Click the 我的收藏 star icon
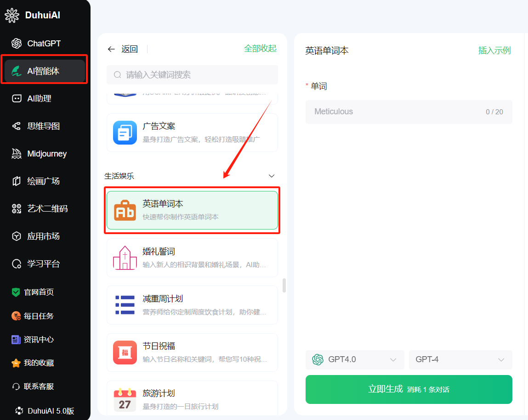The width and height of the screenshot is (528, 420). pyautogui.click(x=16, y=363)
